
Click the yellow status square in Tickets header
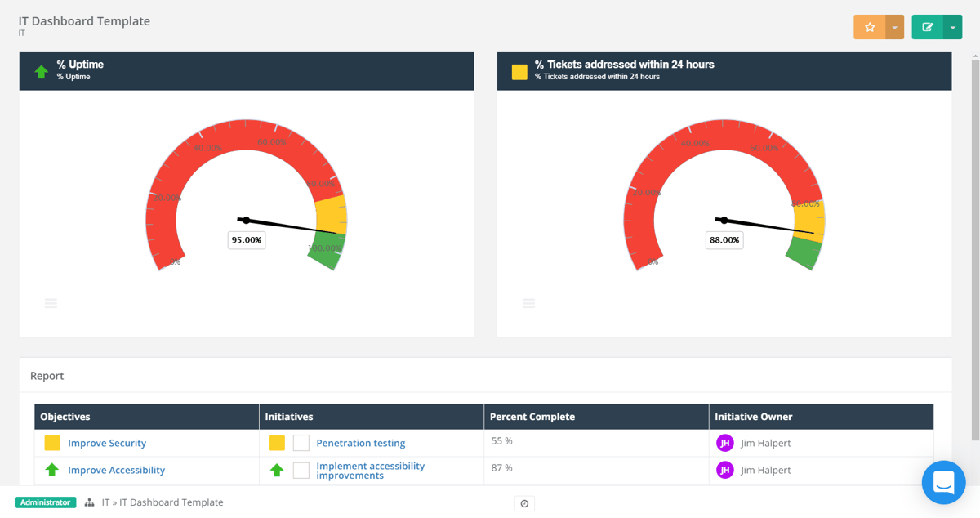(x=519, y=72)
